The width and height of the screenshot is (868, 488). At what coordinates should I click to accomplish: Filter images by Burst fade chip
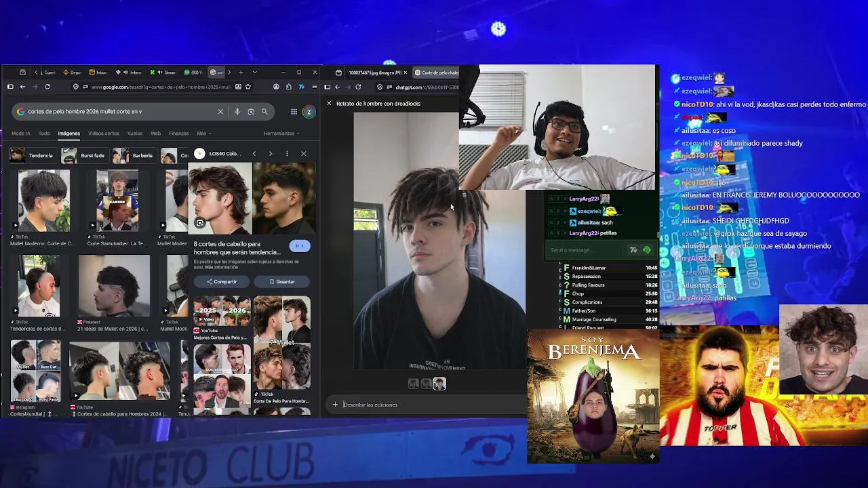pyautogui.click(x=84, y=156)
